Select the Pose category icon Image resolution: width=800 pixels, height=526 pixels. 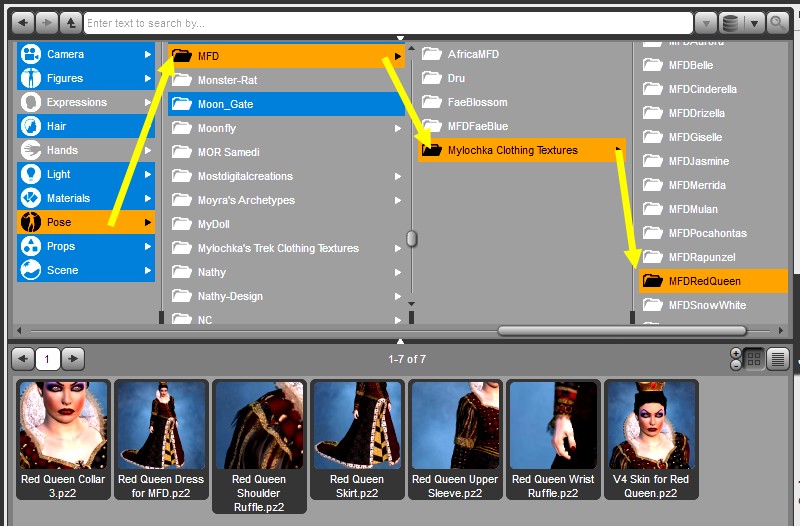click(x=31, y=222)
